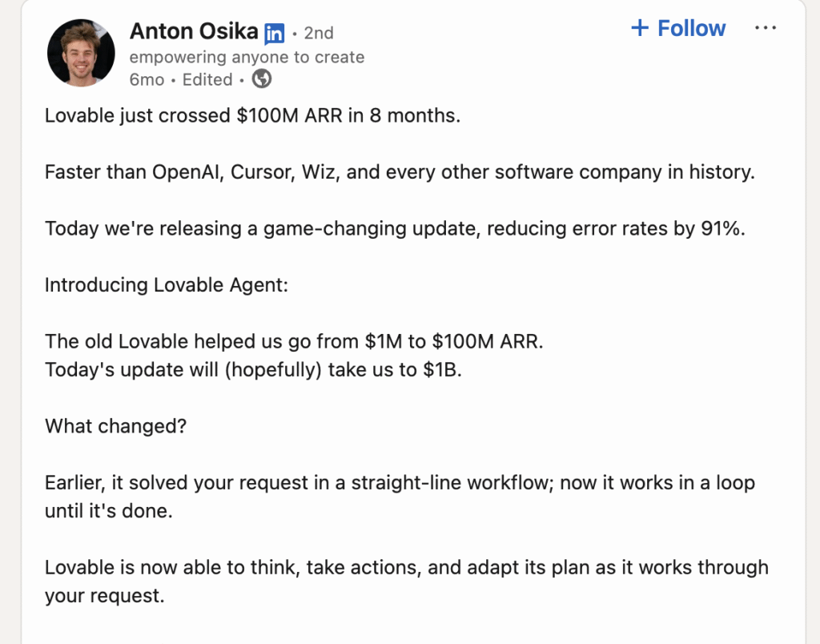Image resolution: width=820 pixels, height=644 pixels.
Task: Click the What changed question text
Action: (115, 426)
